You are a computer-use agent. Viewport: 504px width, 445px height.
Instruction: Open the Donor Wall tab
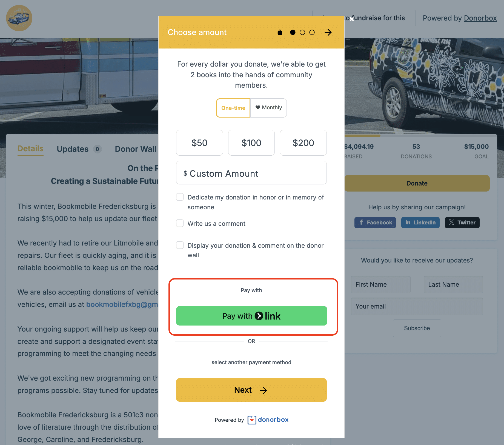pyautogui.click(x=136, y=149)
